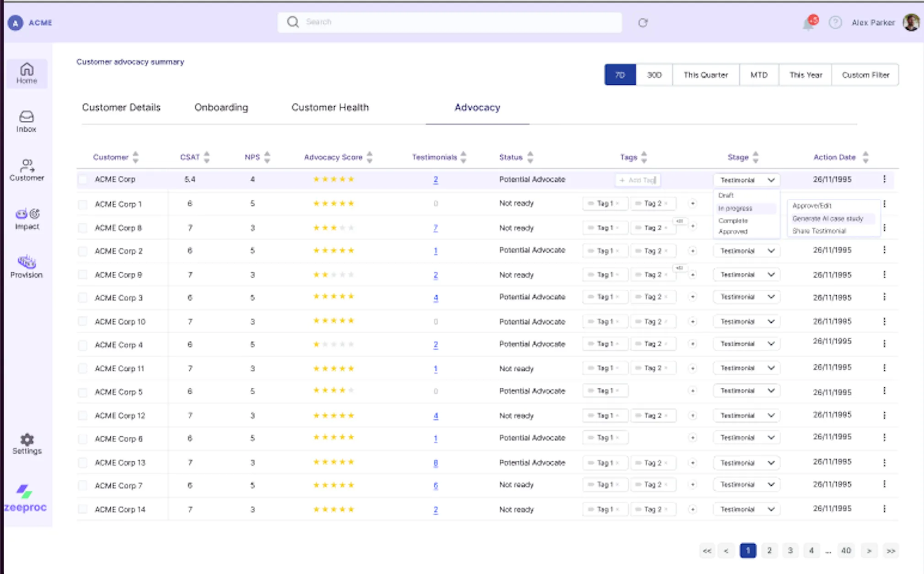Switch to the Customer Health tab
Screen dimensions: 924x574
[330, 108]
